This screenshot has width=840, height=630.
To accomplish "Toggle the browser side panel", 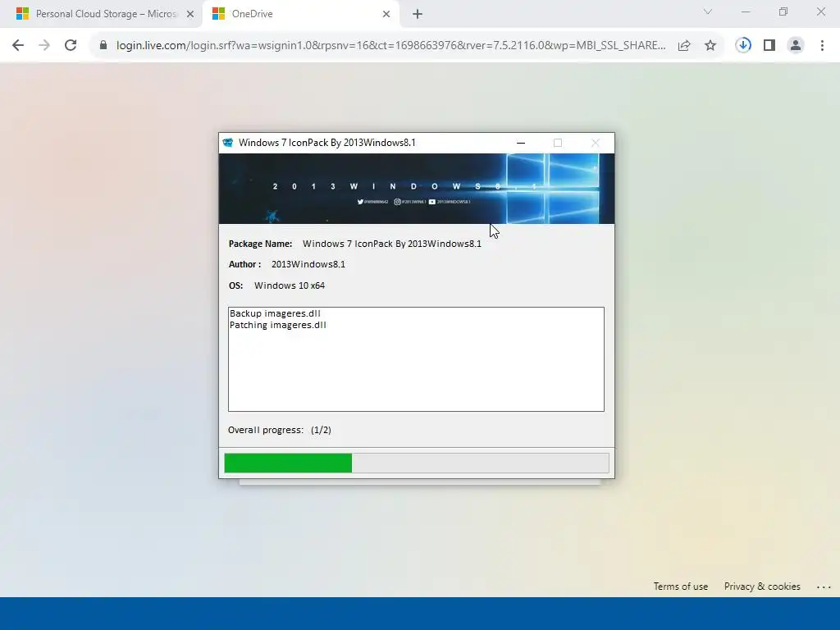I will [769, 46].
